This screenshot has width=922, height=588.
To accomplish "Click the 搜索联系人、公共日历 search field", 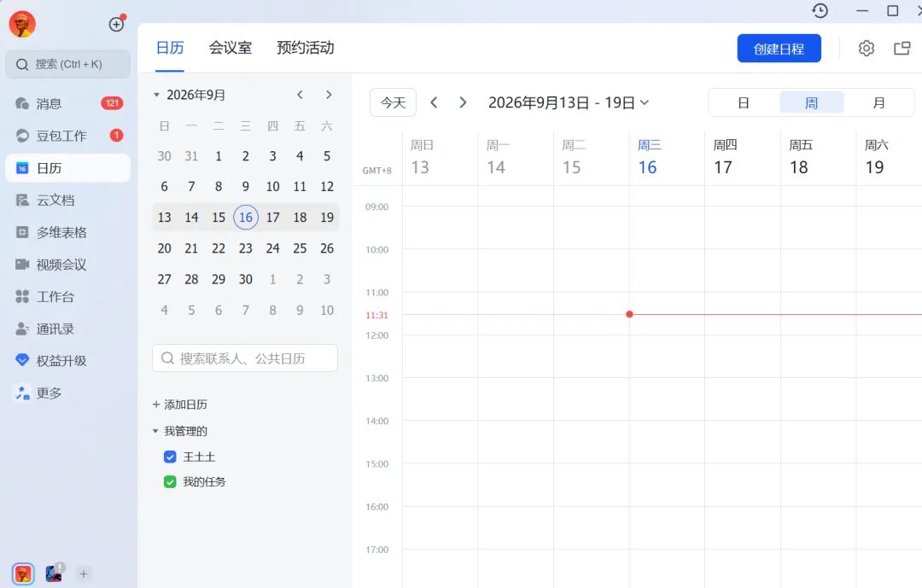I will pyautogui.click(x=245, y=358).
